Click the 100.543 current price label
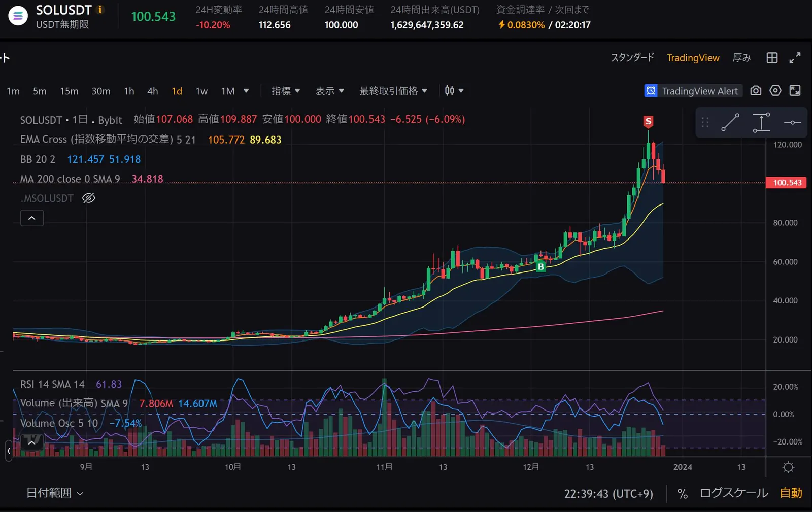This screenshot has height=512, width=812. pos(787,183)
